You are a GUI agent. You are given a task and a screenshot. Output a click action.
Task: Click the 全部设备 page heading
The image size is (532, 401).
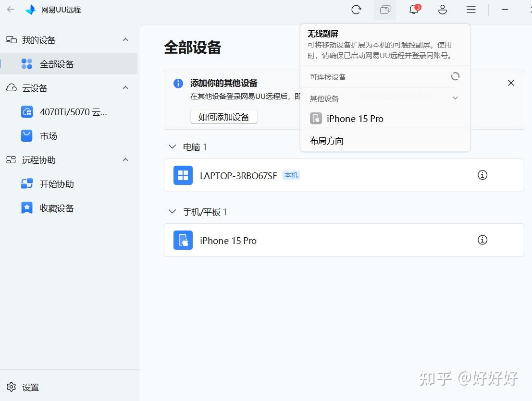click(x=193, y=48)
